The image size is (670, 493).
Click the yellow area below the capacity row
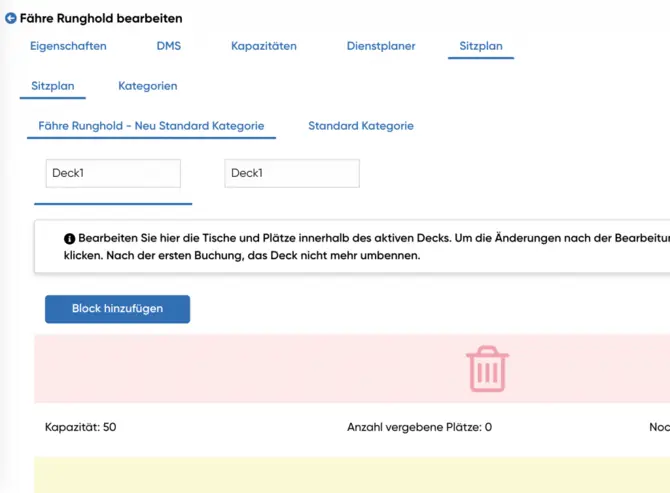(x=350, y=474)
